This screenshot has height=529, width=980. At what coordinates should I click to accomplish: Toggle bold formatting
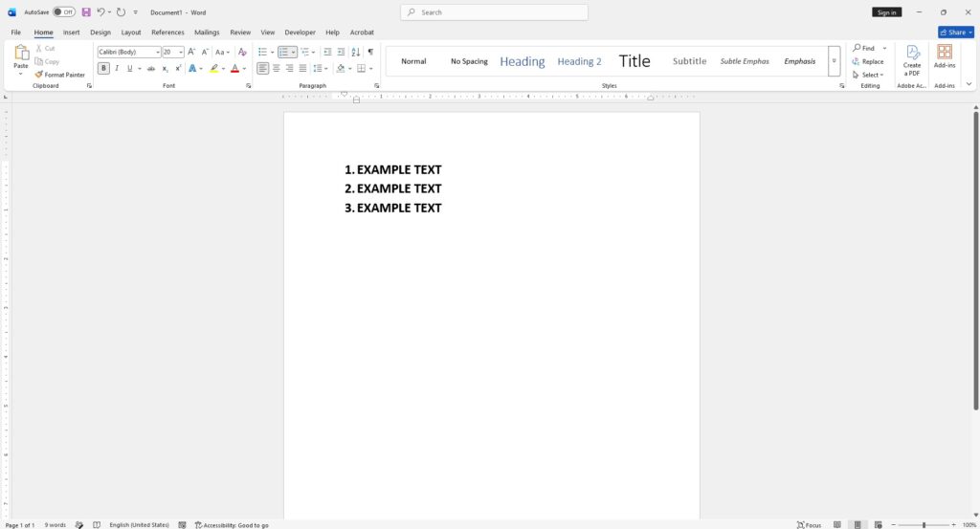pos(103,69)
